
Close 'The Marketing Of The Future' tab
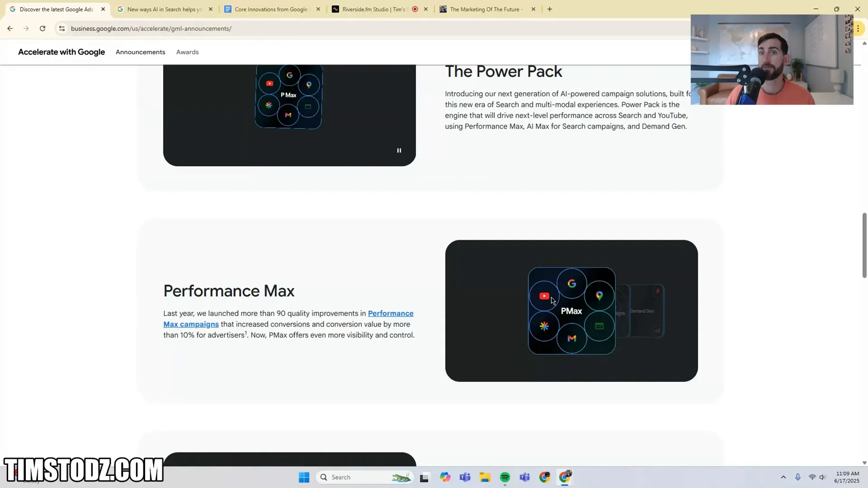pyautogui.click(x=533, y=9)
